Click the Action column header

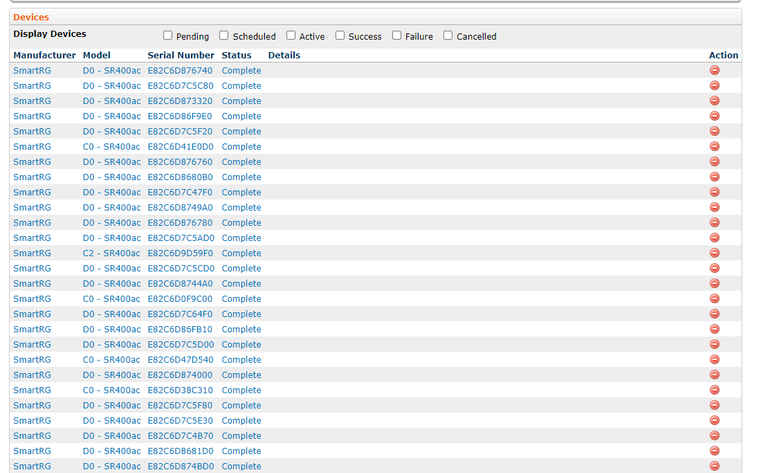click(723, 55)
